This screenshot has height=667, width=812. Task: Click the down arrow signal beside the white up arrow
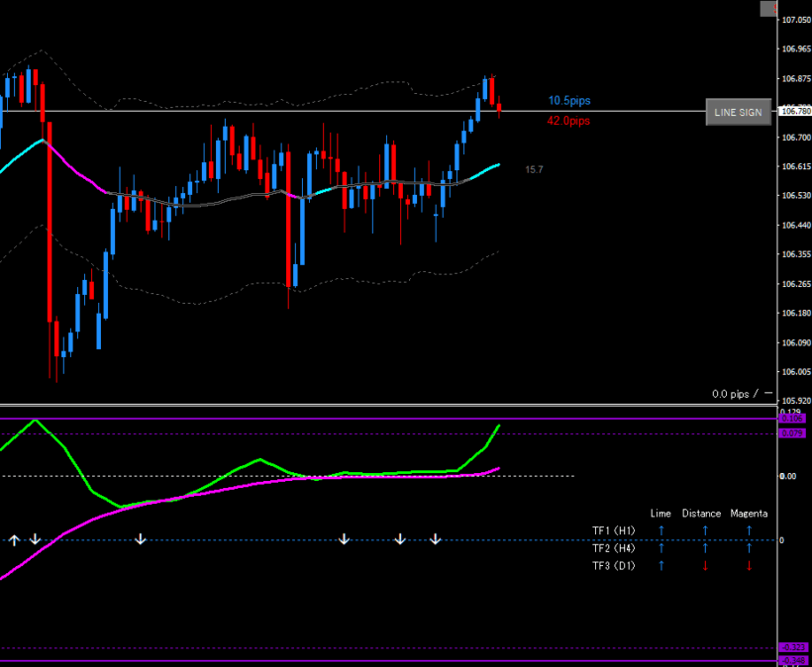coord(35,539)
